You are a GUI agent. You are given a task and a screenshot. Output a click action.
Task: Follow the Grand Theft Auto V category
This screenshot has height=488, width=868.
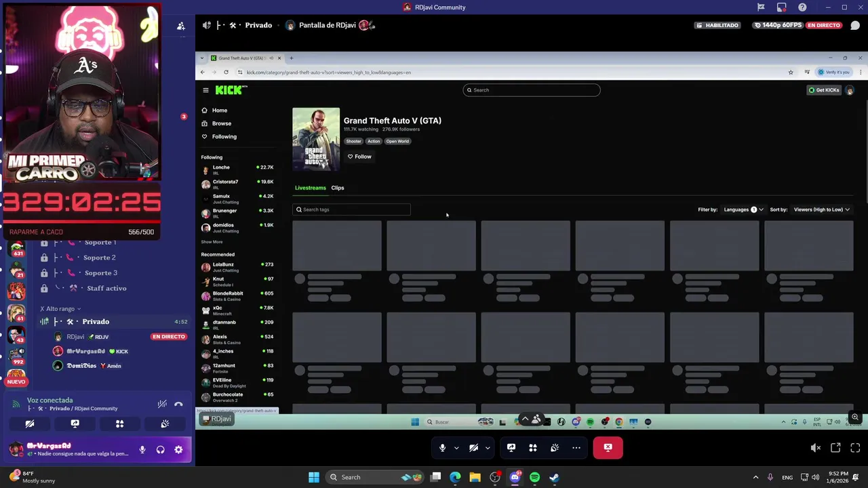359,157
